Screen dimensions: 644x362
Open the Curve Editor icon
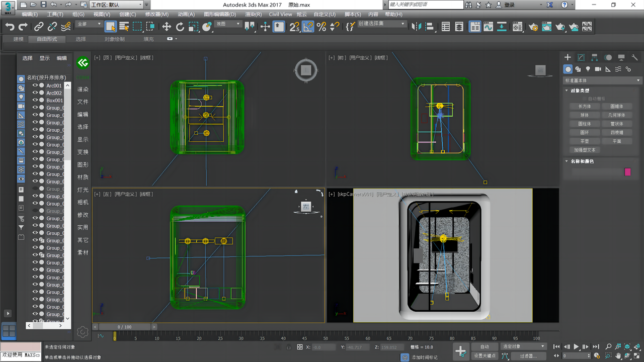[488, 27]
